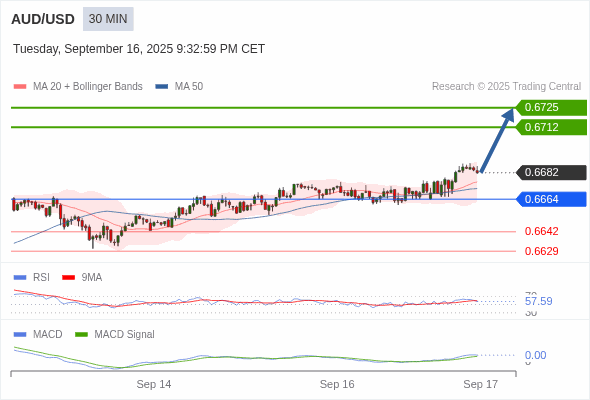Screen dimensions: 590x400
Task: Click the 0.6712 green resistance tag
Action: (551, 127)
